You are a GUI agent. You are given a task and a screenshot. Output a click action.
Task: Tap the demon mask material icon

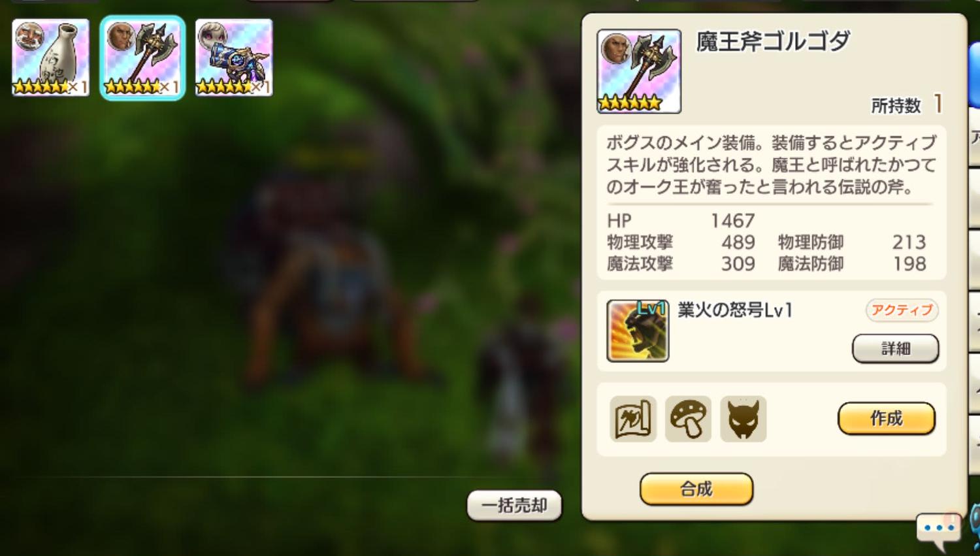pos(743,419)
